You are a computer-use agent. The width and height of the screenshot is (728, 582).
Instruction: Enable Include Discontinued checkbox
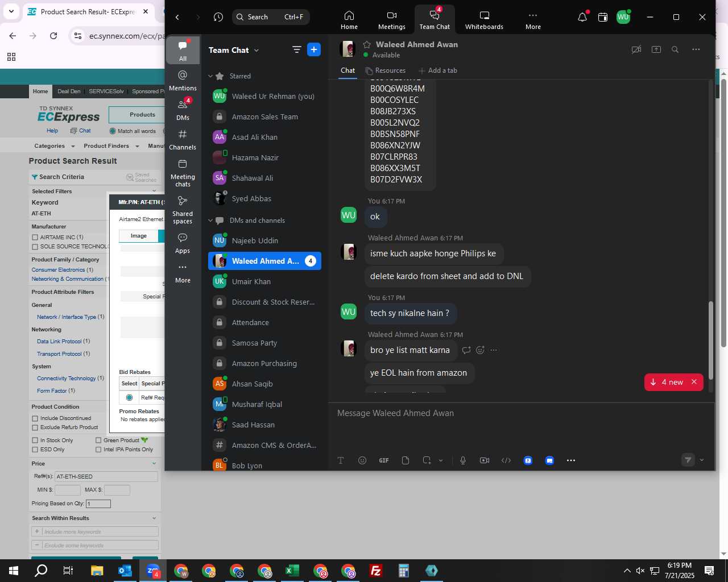tap(35, 418)
